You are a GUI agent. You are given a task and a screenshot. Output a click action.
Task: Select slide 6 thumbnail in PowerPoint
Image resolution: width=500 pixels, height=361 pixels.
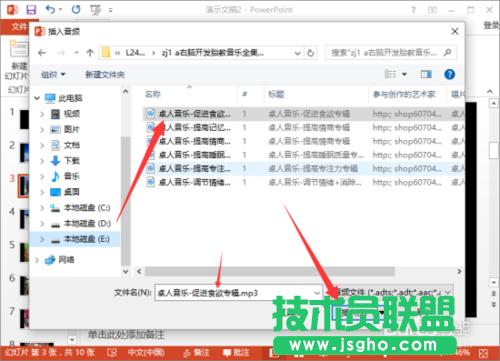click(x=24, y=285)
